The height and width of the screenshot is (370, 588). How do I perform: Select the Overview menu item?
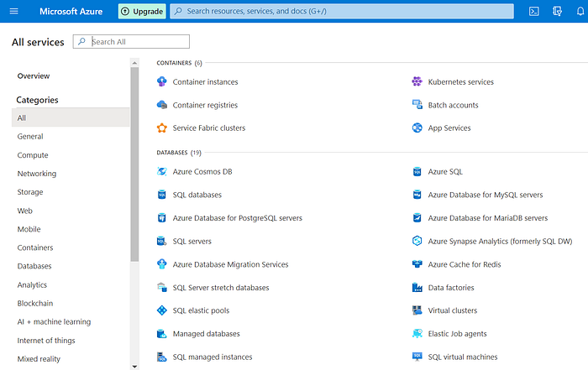(x=34, y=76)
